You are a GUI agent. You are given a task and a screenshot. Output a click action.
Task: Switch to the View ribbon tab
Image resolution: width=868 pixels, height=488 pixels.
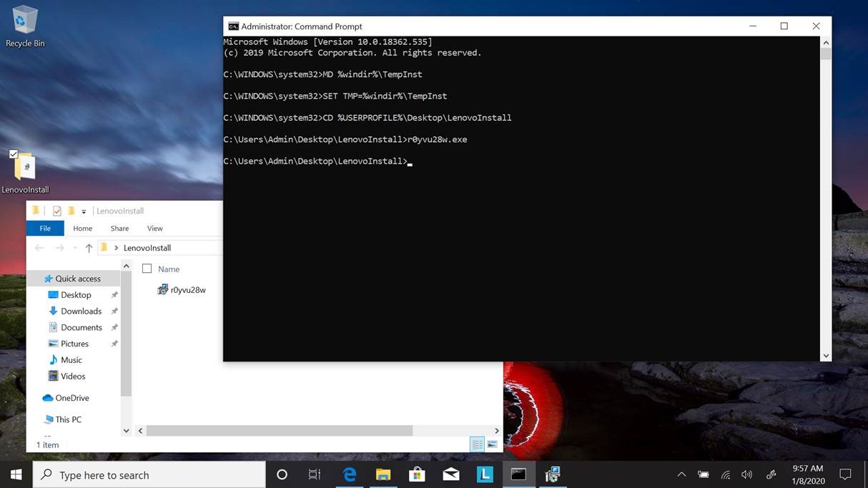[154, 228]
